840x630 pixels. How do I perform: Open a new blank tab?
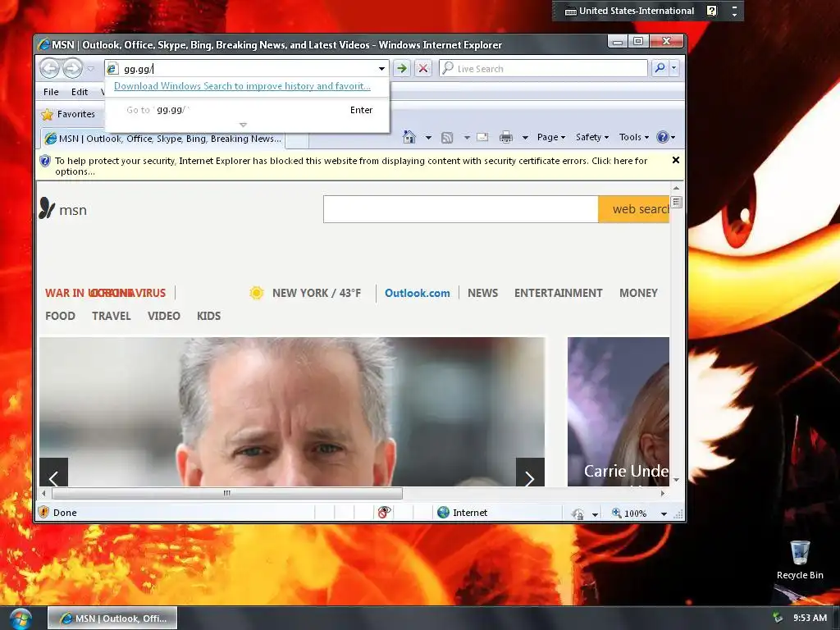[297, 139]
